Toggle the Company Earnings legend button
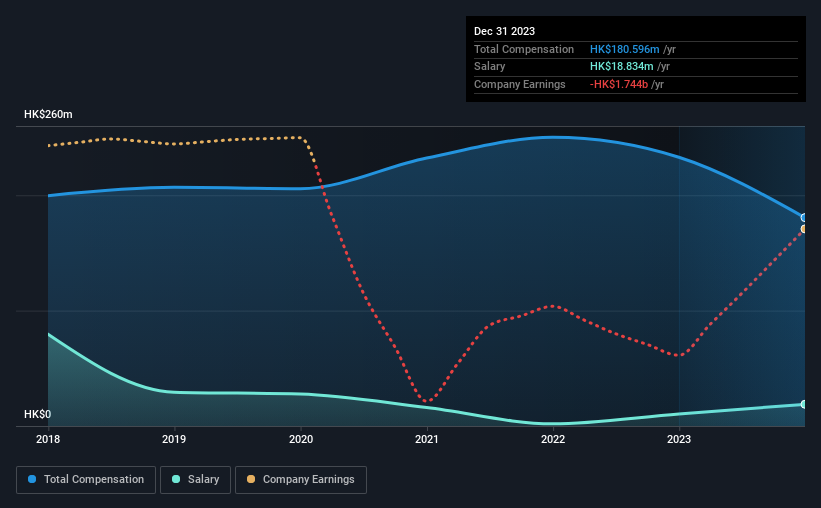The width and height of the screenshot is (821, 508). (x=301, y=480)
